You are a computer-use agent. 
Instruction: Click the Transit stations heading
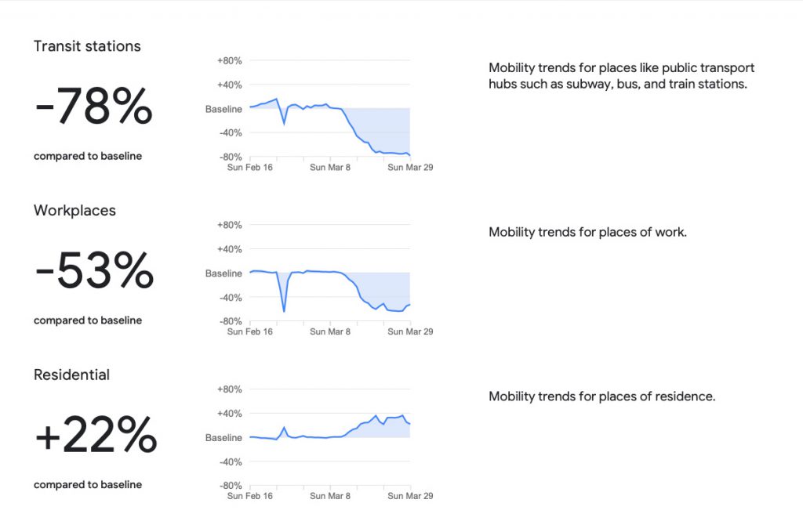tap(87, 46)
